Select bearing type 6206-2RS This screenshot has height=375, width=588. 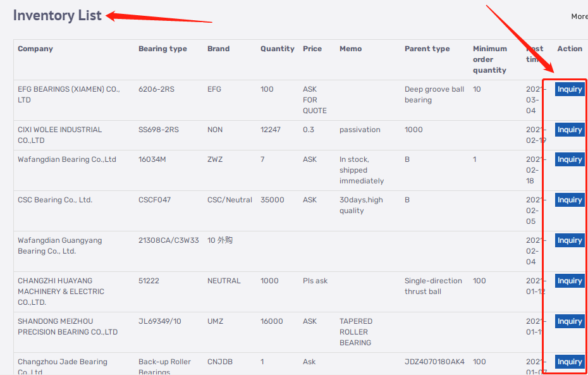coord(156,89)
